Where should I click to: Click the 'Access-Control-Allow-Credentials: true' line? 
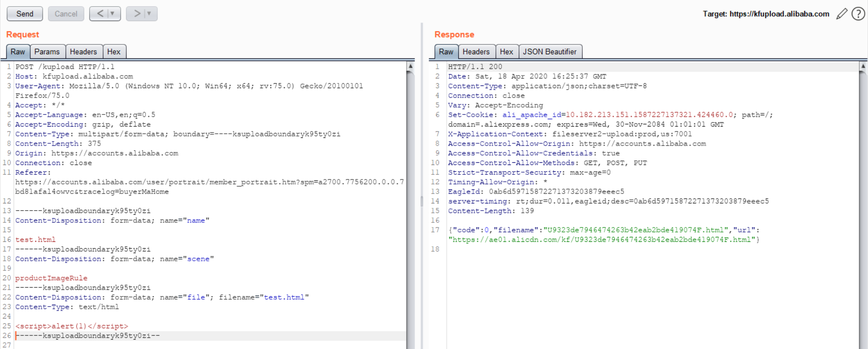[534, 153]
